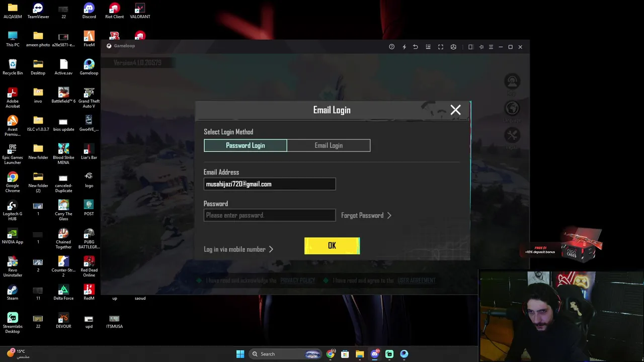Choose Log in via mobile number
Screen dimensions: 644x362
point(238,249)
